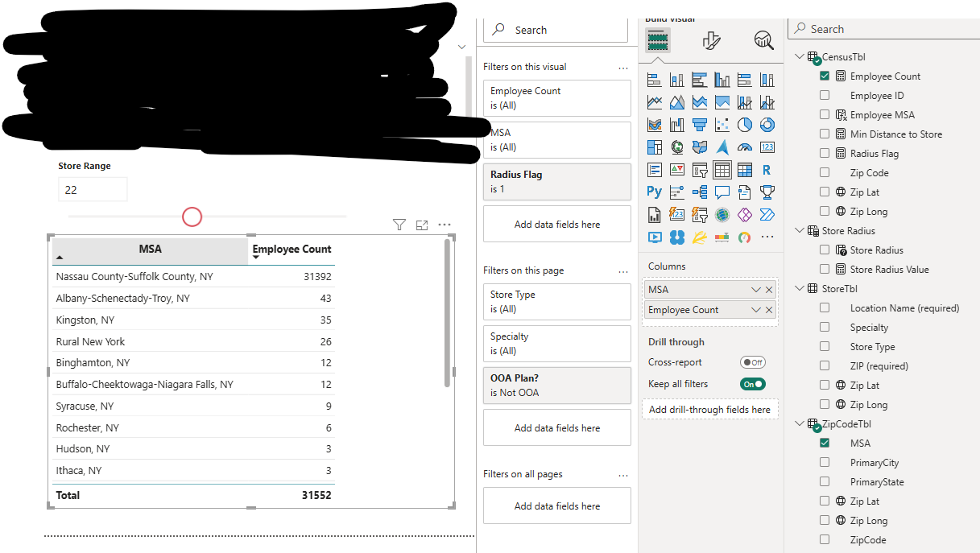Screen dimensions: 980x553
Task: Check the Zip Code field
Action: click(x=825, y=173)
